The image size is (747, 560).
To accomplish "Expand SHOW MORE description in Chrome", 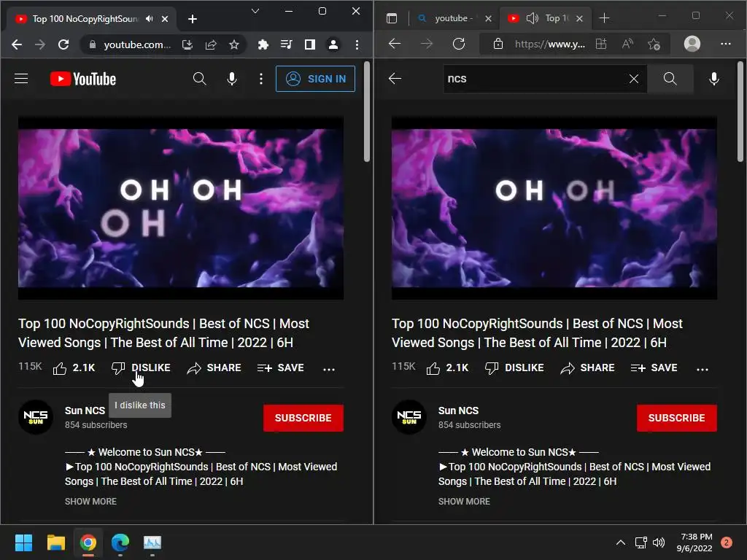I will pyautogui.click(x=90, y=502).
